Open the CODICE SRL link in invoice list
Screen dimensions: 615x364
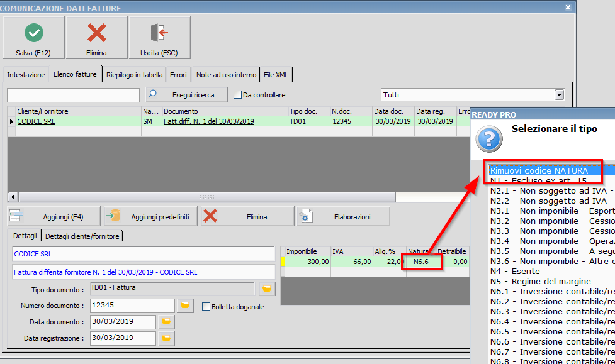(x=36, y=121)
